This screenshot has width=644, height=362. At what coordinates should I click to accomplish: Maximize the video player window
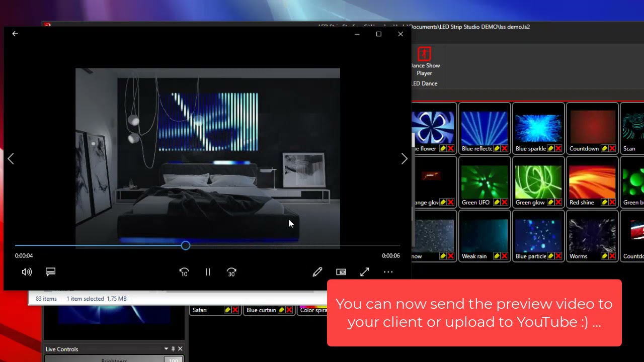[x=379, y=34]
